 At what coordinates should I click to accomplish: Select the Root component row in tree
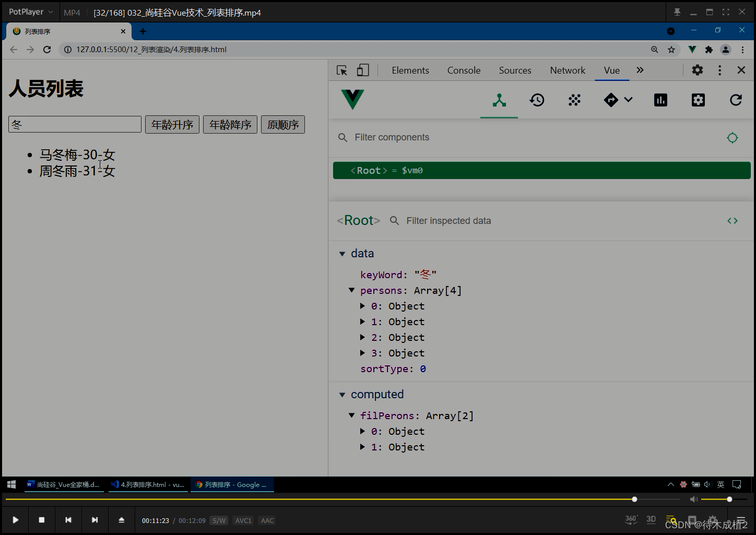pos(541,171)
